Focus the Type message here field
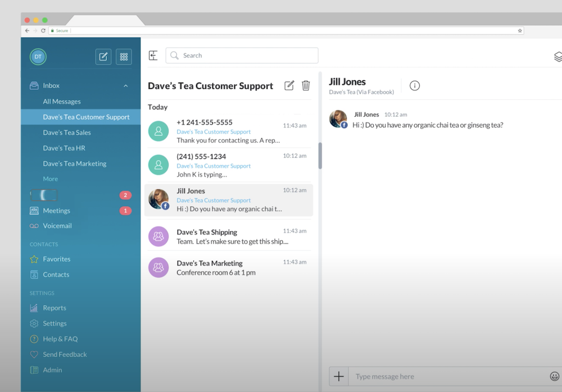Image resolution: width=562 pixels, height=392 pixels. point(448,376)
